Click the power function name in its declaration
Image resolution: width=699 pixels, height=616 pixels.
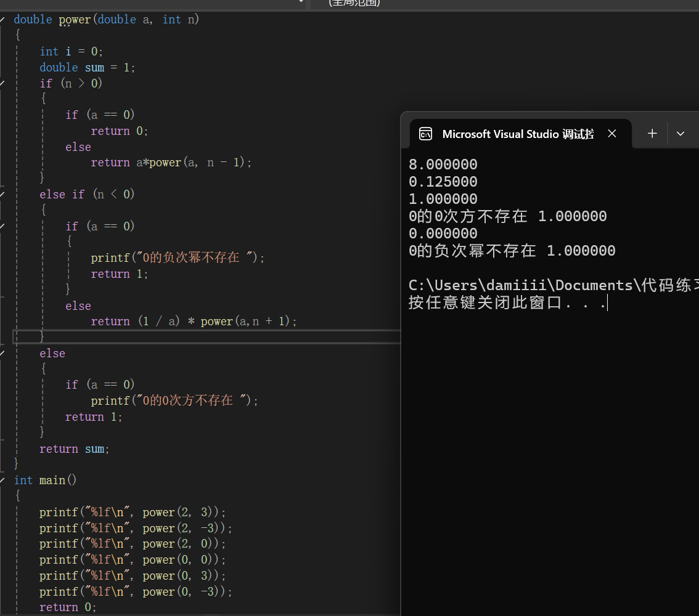point(75,20)
